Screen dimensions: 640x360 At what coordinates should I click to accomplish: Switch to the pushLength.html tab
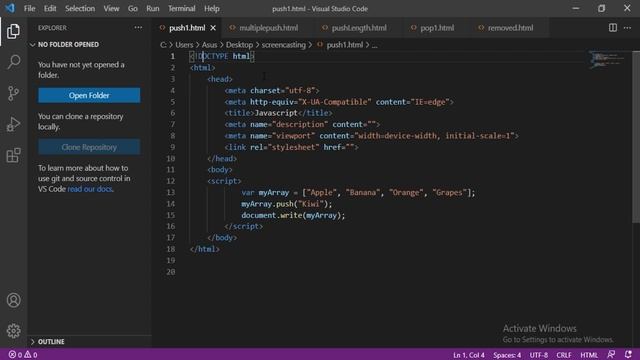pyautogui.click(x=359, y=28)
